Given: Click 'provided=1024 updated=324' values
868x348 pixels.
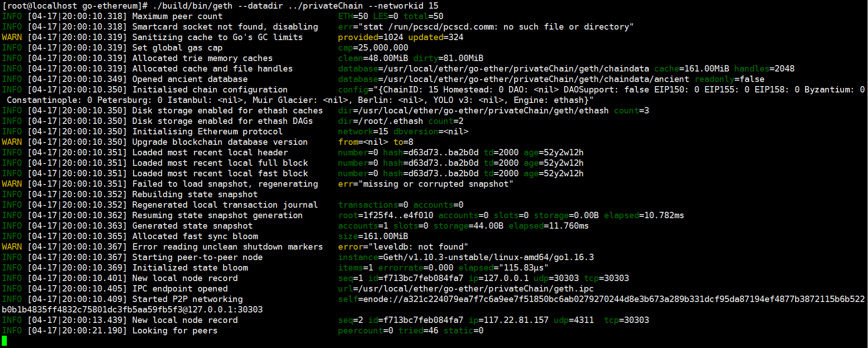Looking at the screenshot, I should (400, 37).
